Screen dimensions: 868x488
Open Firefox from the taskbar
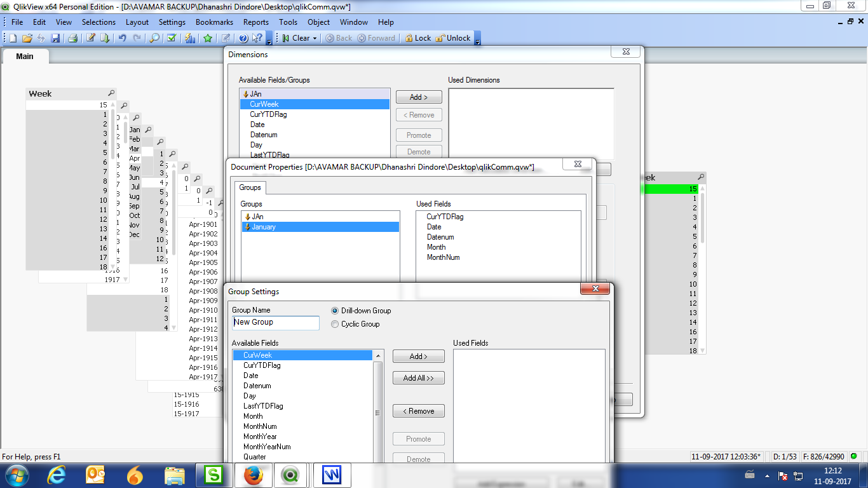tap(253, 475)
